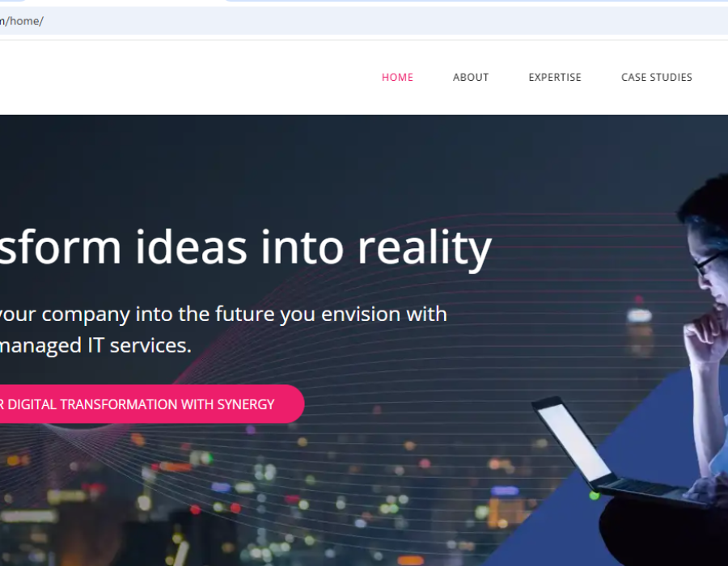
Task: Select CASE STUDIES in the navigation
Action: [657, 78]
